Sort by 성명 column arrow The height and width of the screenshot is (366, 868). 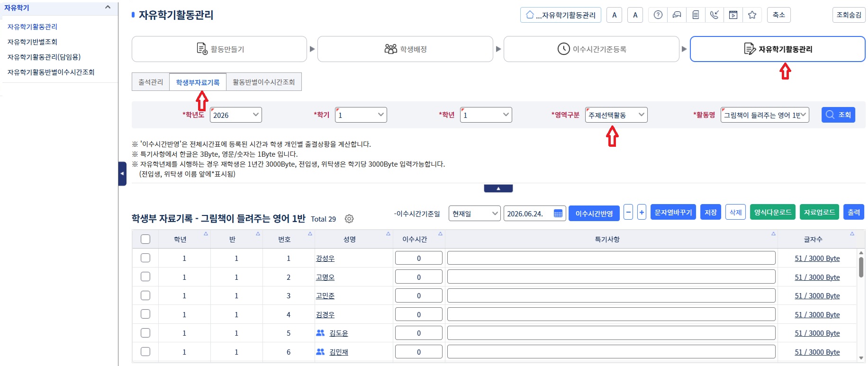tap(388, 233)
